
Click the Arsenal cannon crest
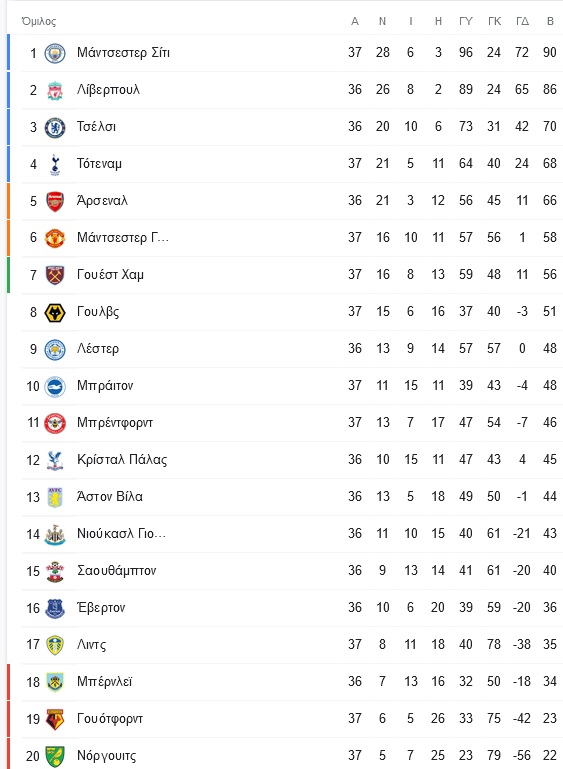(x=55, y=201)
